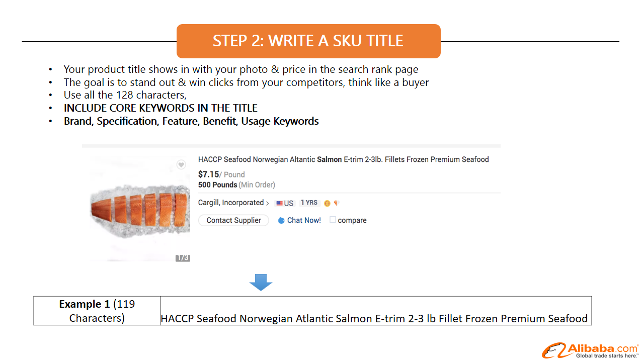Click the STEP 2: WRITE A SKU TITLE banner

[x=308, y=41]
